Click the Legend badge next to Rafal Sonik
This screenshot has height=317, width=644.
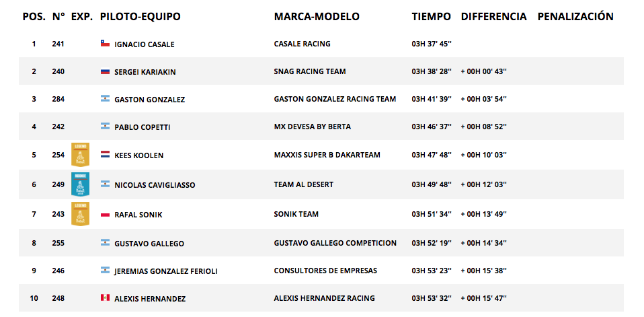coord(80,213)
